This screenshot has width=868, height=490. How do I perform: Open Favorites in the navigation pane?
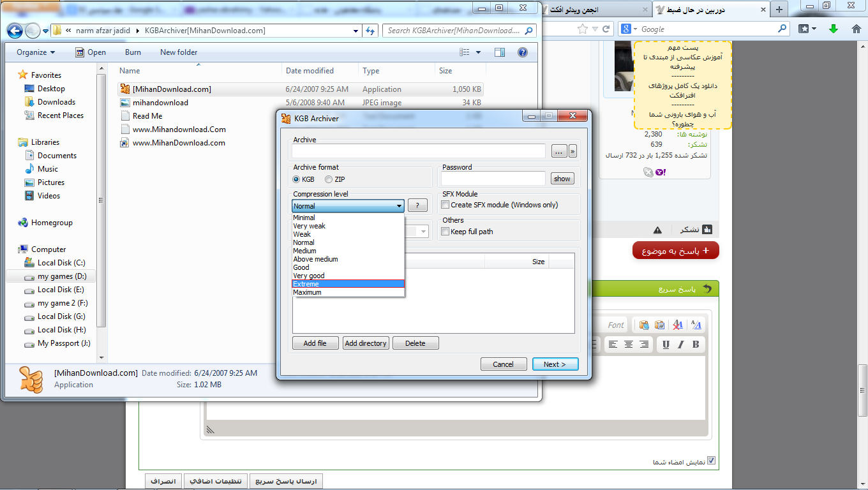click(x=46, y=75)
